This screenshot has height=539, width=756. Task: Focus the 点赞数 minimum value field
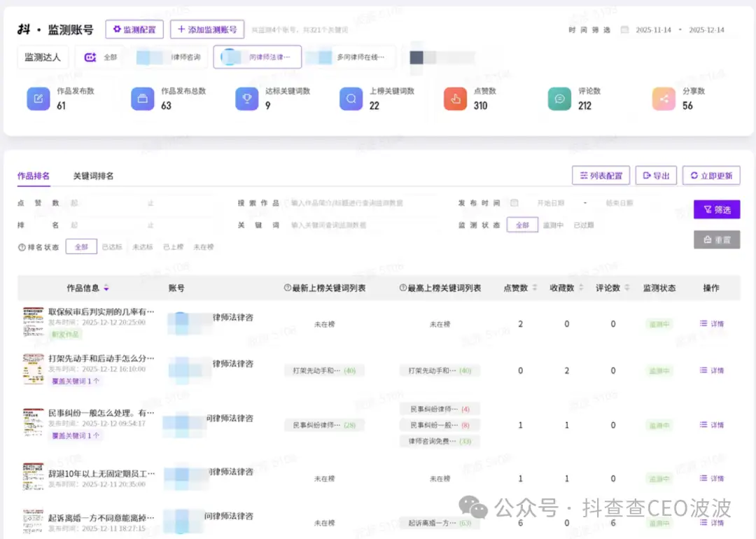tap(104, 203)
